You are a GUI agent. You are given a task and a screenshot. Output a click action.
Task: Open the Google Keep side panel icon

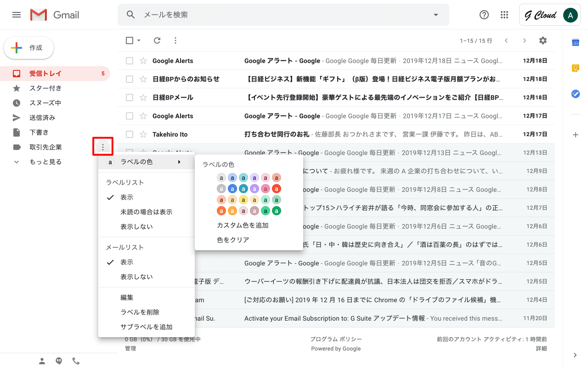(x=575, y=68)
